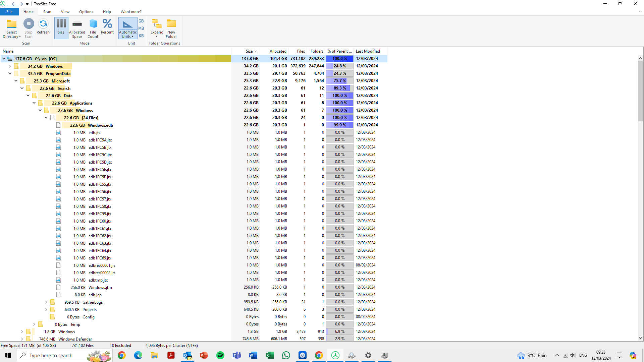The height and width of the screenshot is (362, 644).
Task: Set display unit to GB
Action: point(141,21)
